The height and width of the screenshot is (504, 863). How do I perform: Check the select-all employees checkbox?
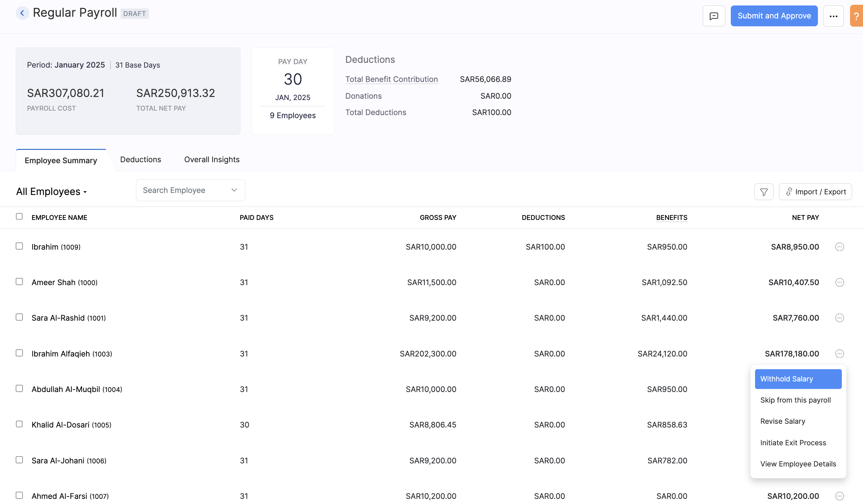pyautogui.click(x=19, y=216)
